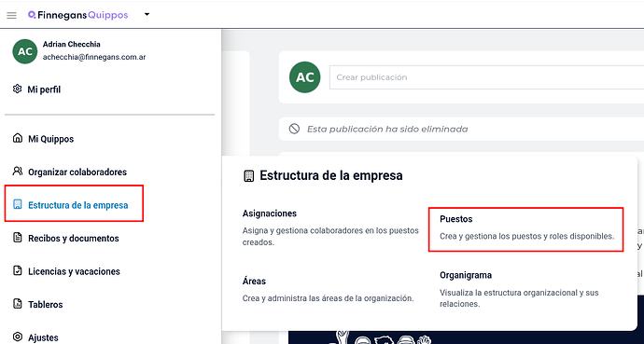Click the Licencias y vacaciones icon
This screenshot has height=344, width=644.
point(17,270)
